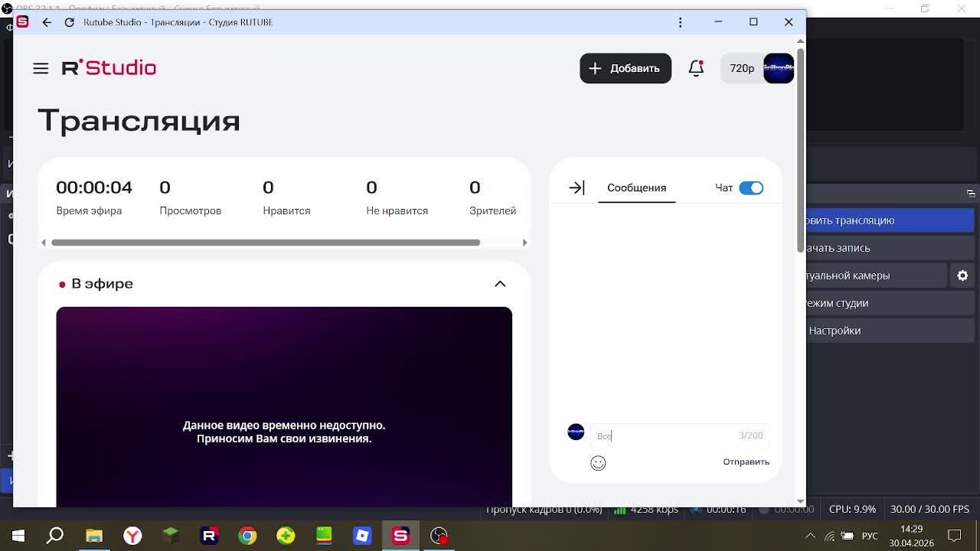Click the Добавить button

pyautogui.click(x=626, y=68)
